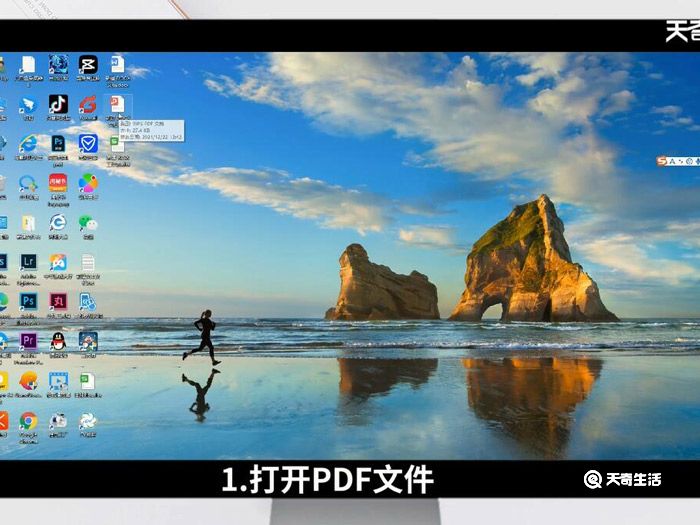Open the camera-like icon beside Chrome
The height and width of the screenshot is (525, 700).
[x=58, y=421]
